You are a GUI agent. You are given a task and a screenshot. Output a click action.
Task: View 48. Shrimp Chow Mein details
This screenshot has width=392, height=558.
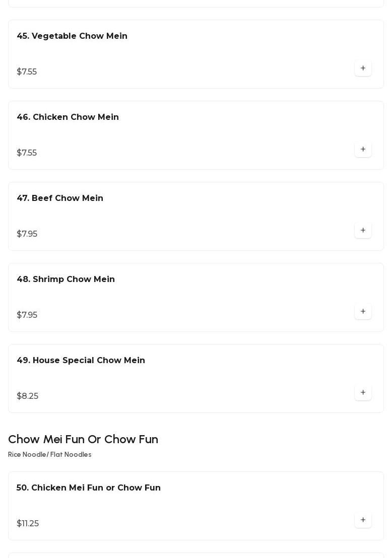66,280
